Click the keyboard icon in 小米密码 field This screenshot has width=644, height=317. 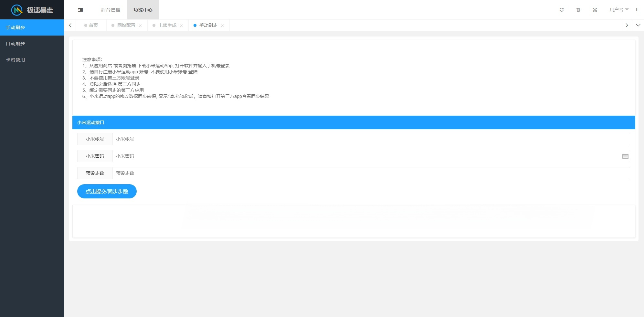click(626, 156)
